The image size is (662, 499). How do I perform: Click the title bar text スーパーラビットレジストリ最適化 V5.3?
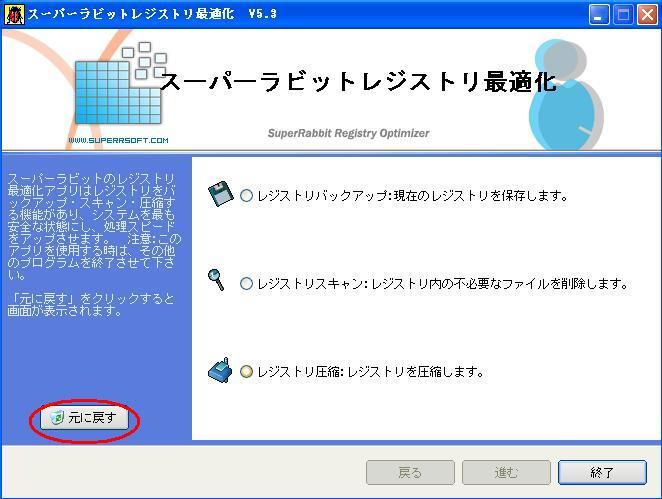(152, 15)
